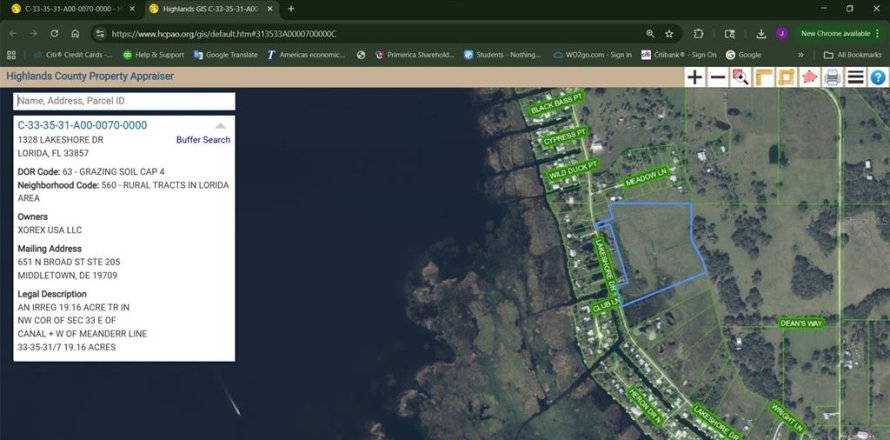
Task: Zoom in on the map with plus button
Action: 694,77
